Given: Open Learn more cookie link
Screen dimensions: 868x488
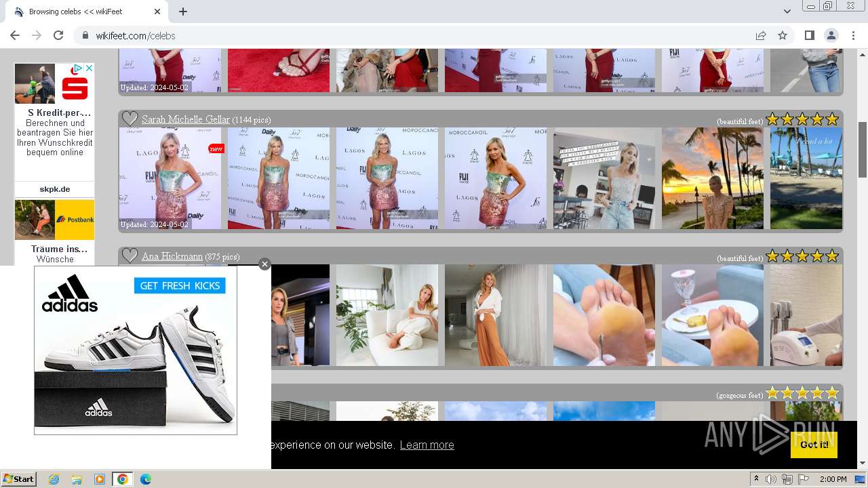Looking at the screenshot, I should [427, 445].
